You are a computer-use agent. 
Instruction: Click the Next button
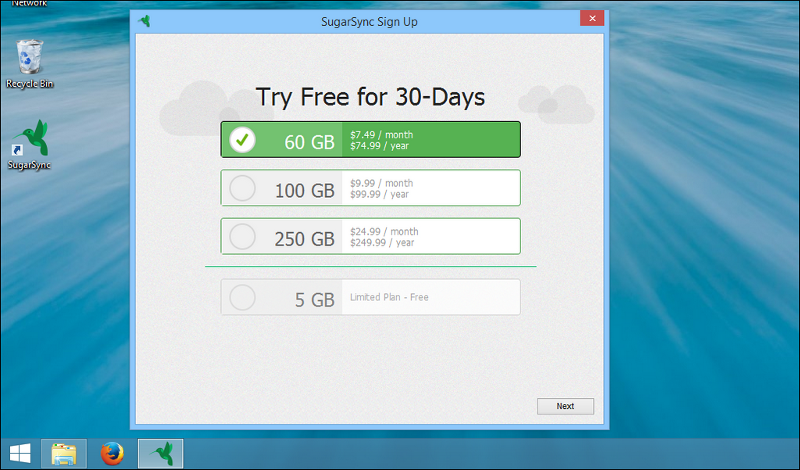pos(565,406)
